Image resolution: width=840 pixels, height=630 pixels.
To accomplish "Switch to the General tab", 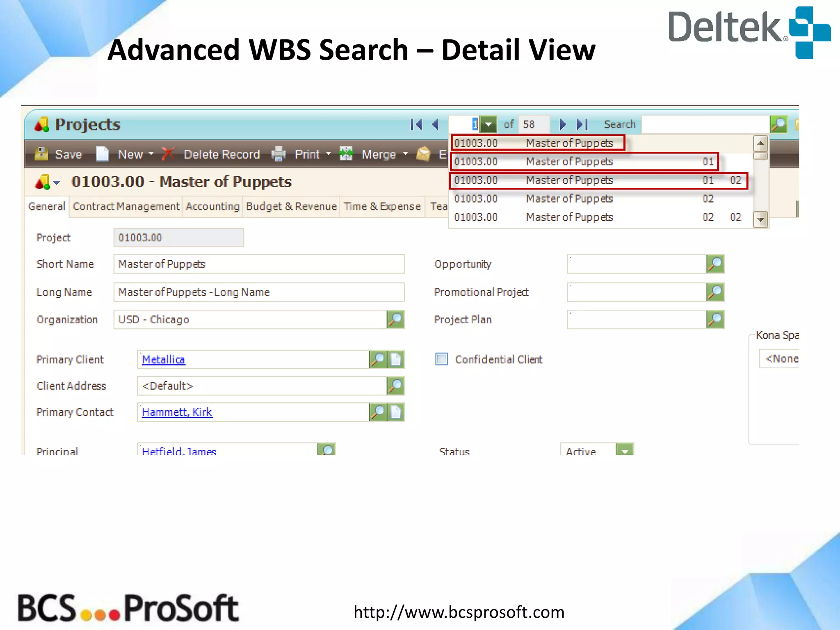I will (x=46, y=206).
